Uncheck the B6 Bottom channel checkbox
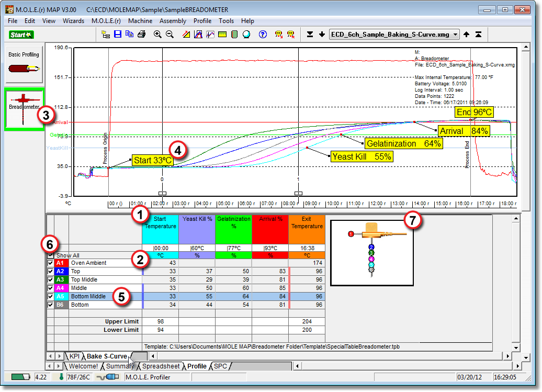 [x=50, y=305]
